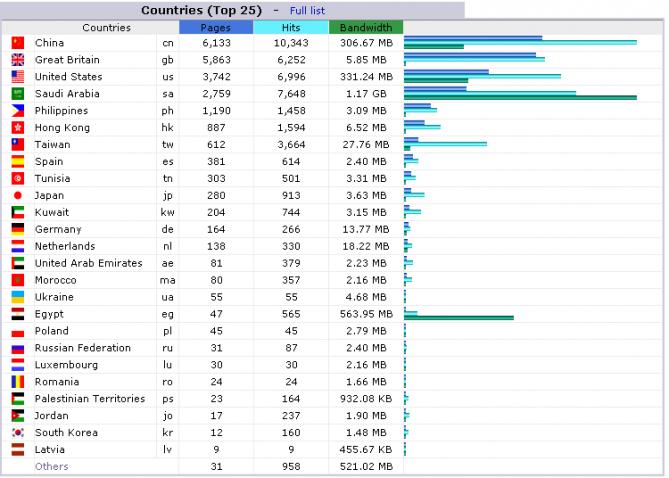
Task: Click the China flag icon
Action: point(17,43)
